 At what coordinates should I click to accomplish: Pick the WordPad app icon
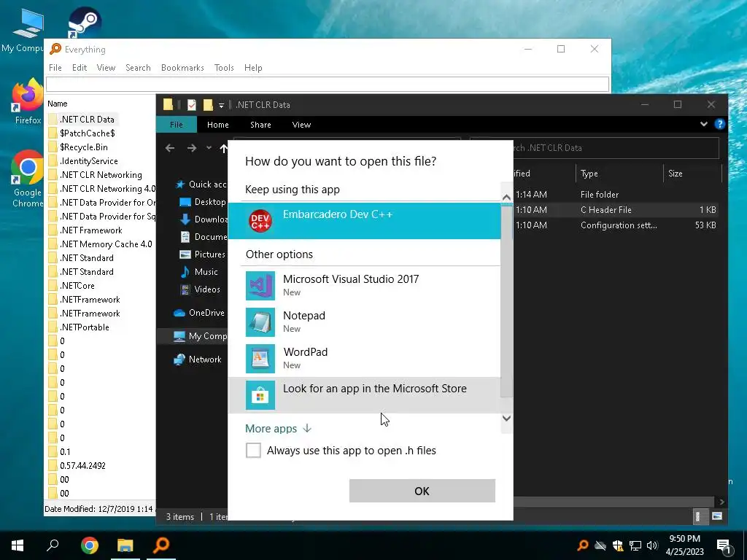coord(260,359)
